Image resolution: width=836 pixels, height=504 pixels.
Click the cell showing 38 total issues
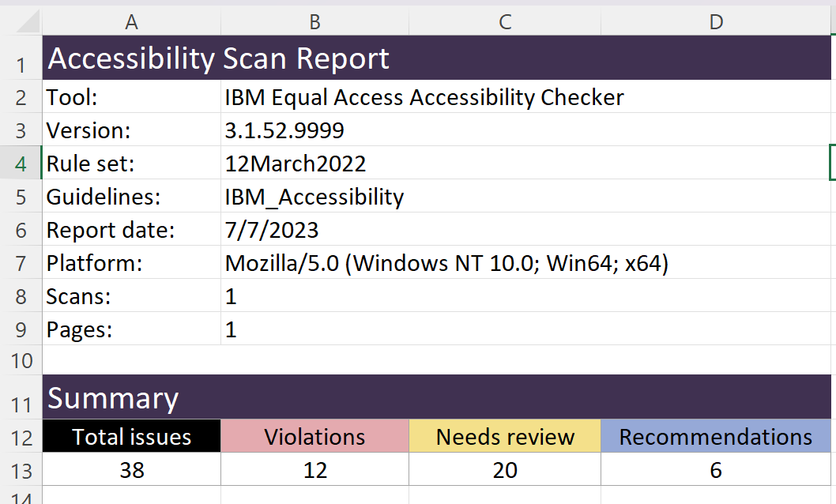point(130,469)
